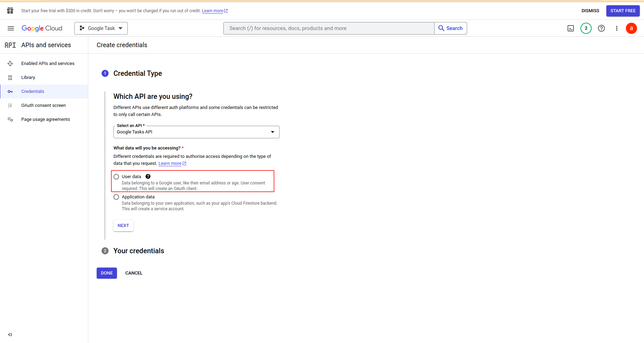Click the NEXT button
This screenshot has width=644, height=343.
pos(123,226)
